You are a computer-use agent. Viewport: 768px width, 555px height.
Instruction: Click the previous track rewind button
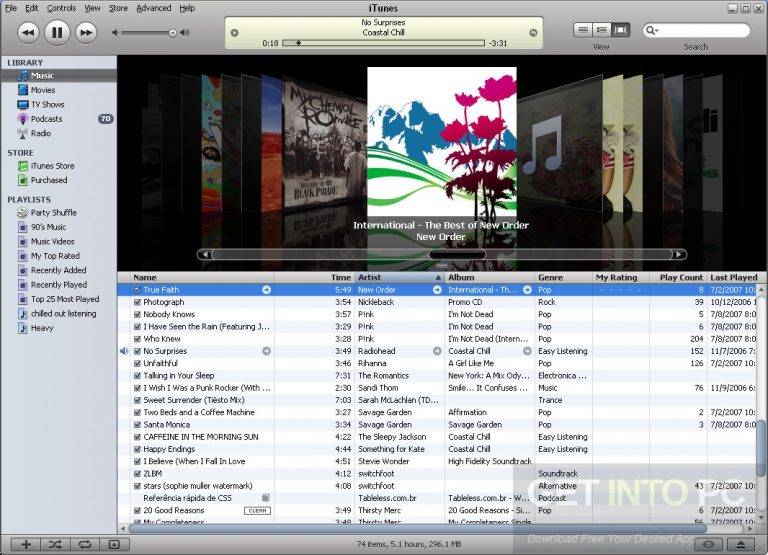(28, 33)
